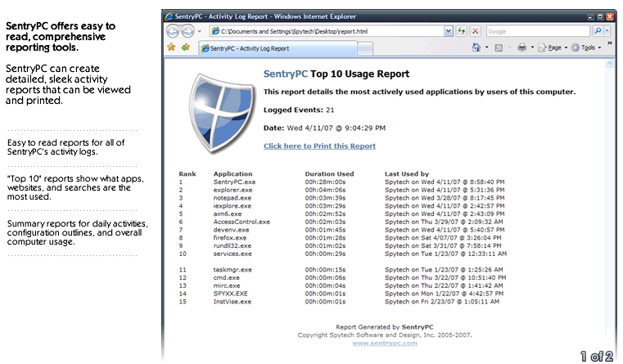Click the SentryPC Top 10 Usage Report heading

coord(336,74)
